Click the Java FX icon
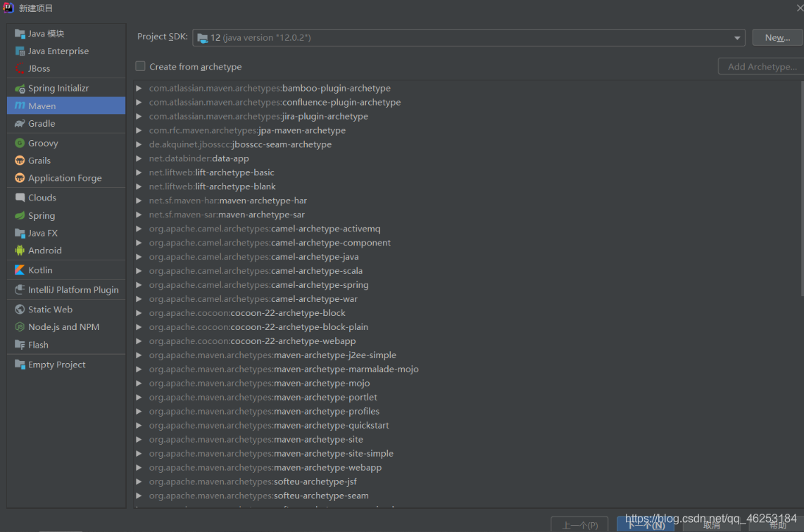Screen dimensions: 804x532 click(20, 233)
